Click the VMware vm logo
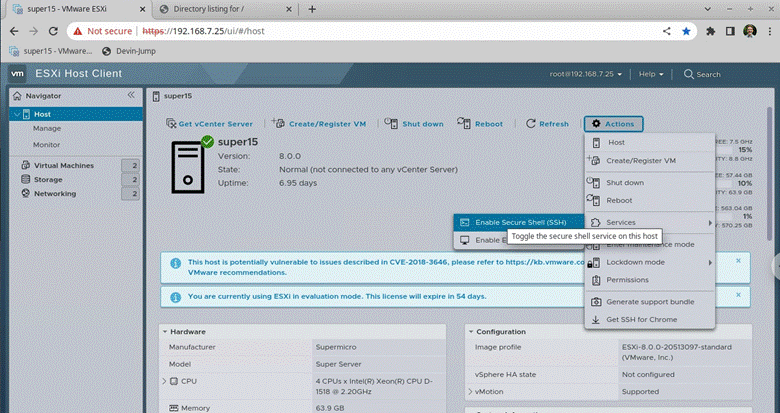The width and height of the screenshot is (780, 413). tap(17, 74)
